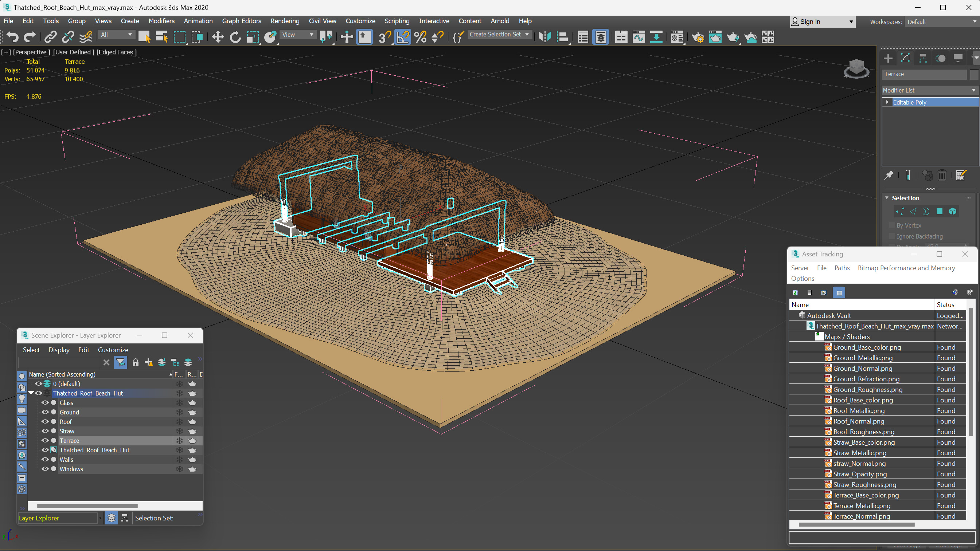Hide the Straw object eye icon

pos(45,431)
